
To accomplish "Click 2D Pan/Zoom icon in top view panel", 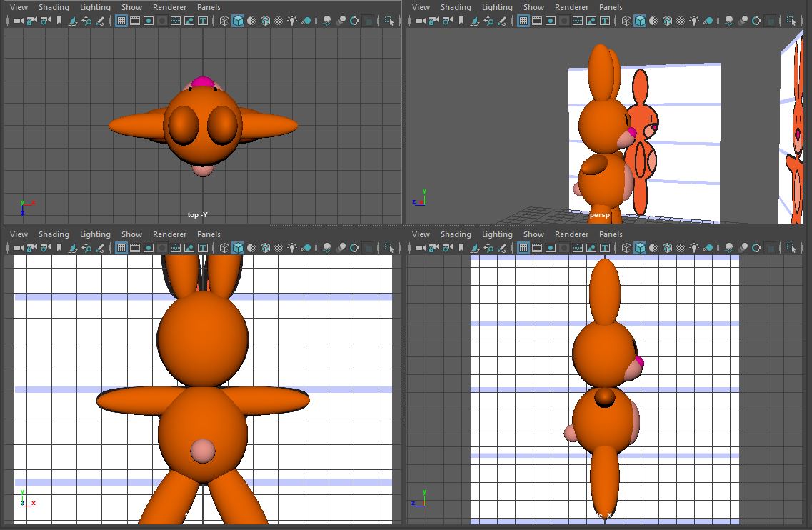I will click(x=86, y=21).
